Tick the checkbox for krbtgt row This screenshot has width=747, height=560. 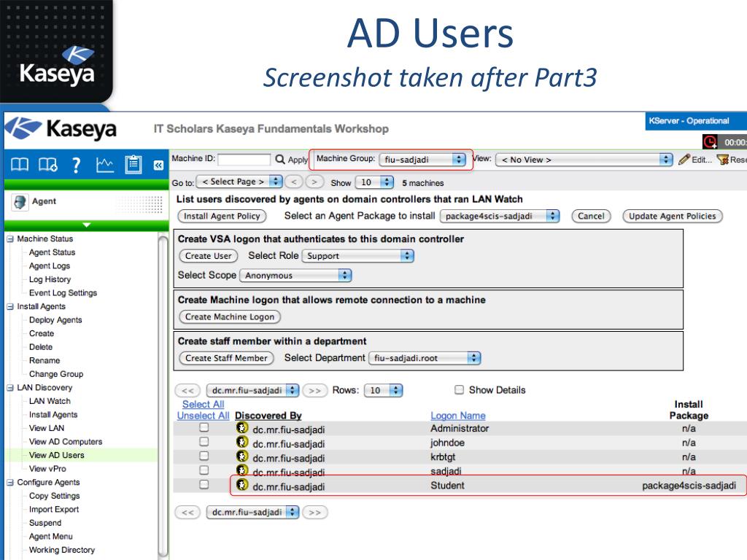coord(204,456)
